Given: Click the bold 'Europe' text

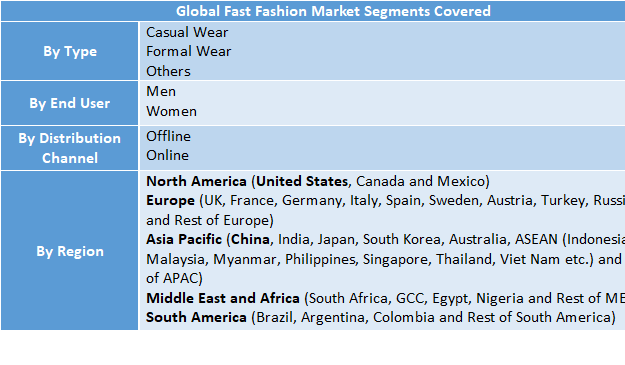Looking at the screenshot, I should pos(170,200).
